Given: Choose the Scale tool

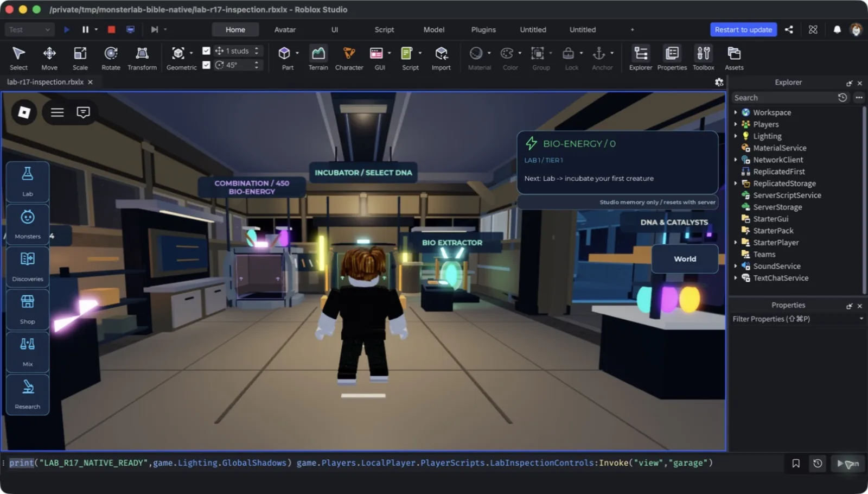Looking at the screenshot, I should 80,58.
